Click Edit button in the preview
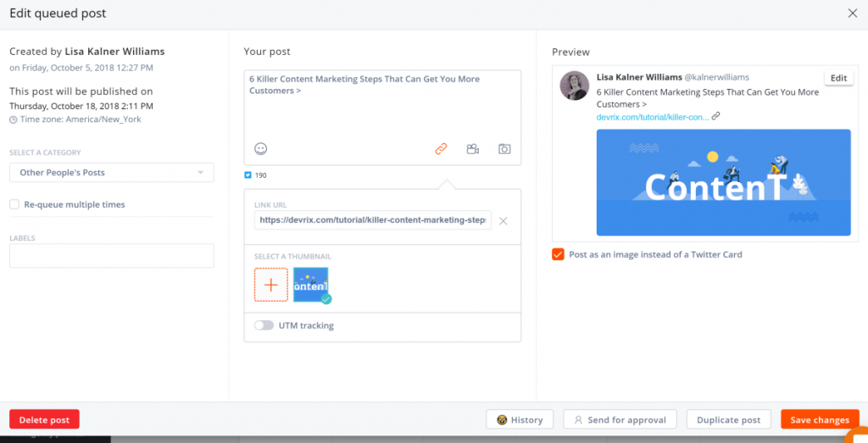The image size is (868, 443). tap(838, 78)
